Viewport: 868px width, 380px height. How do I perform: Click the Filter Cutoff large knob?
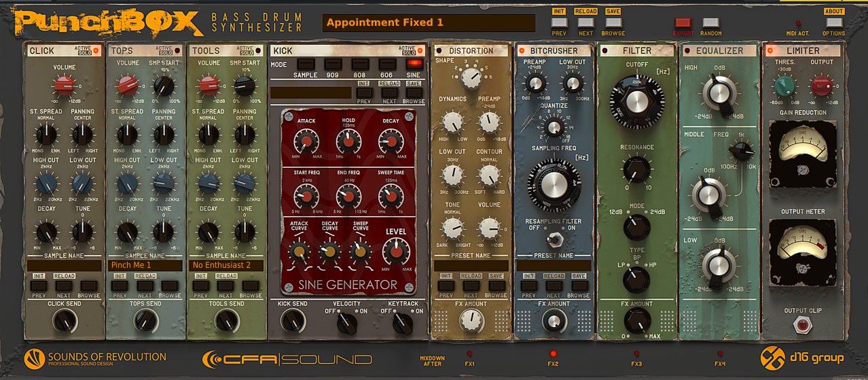click(637, 101)
